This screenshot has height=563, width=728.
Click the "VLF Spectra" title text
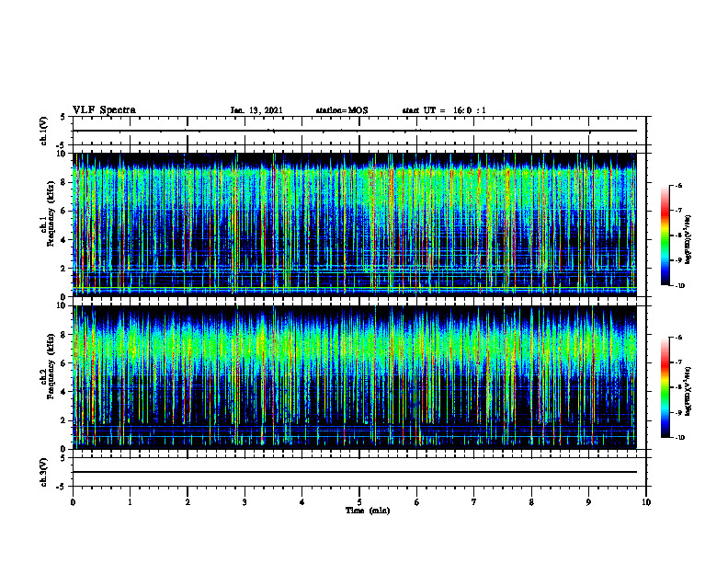pos(104,110)
